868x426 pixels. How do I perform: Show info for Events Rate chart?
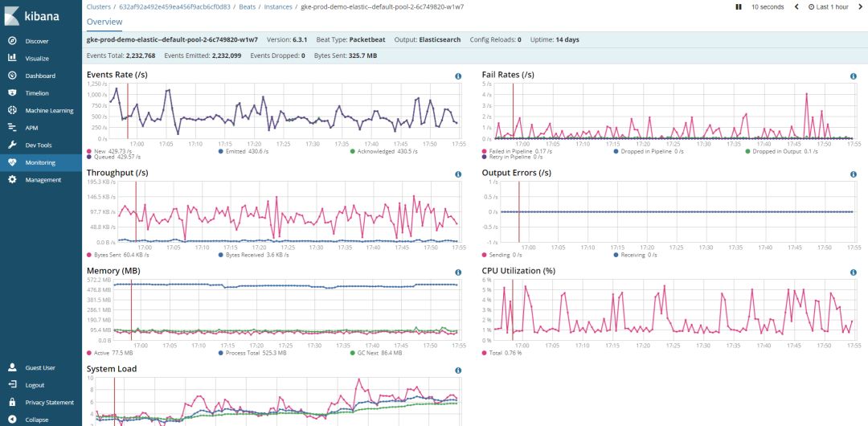tap(458, 76)
